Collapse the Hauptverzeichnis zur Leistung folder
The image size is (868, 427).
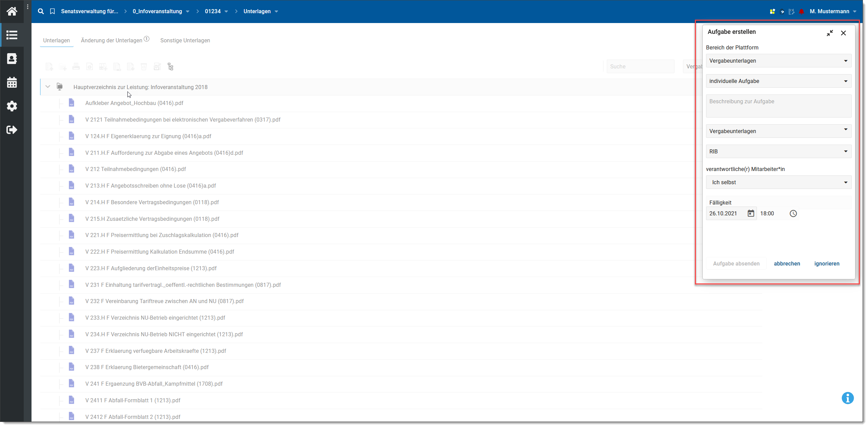click(x=48, y=87)
